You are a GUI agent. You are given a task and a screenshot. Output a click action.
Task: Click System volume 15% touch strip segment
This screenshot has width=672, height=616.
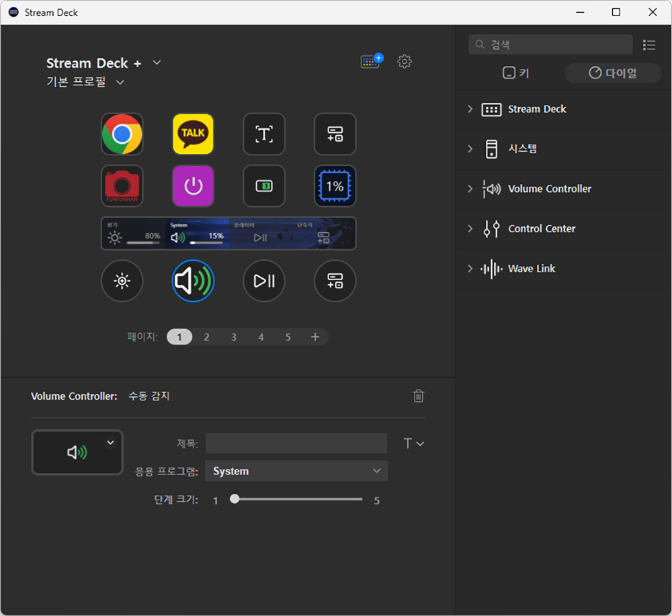(197, 234)
